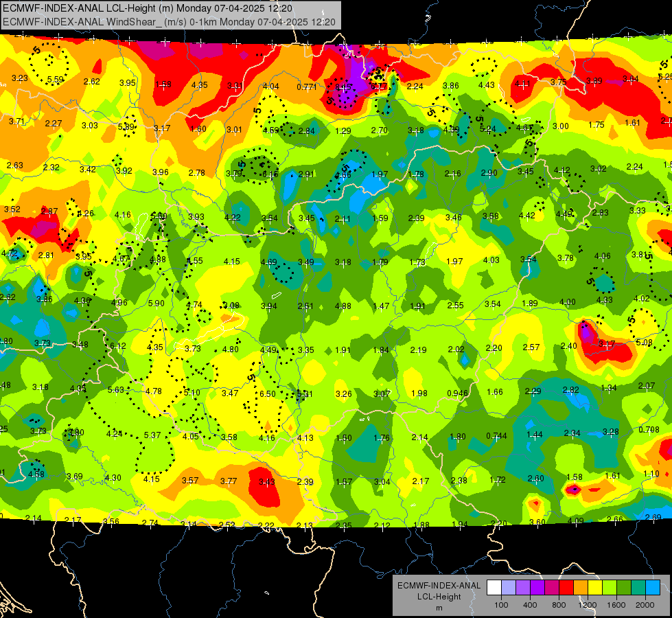Click wind shear value 4.96
This screenshot has height=618, width=672.
pyautogui.click(x=119, y=302)
